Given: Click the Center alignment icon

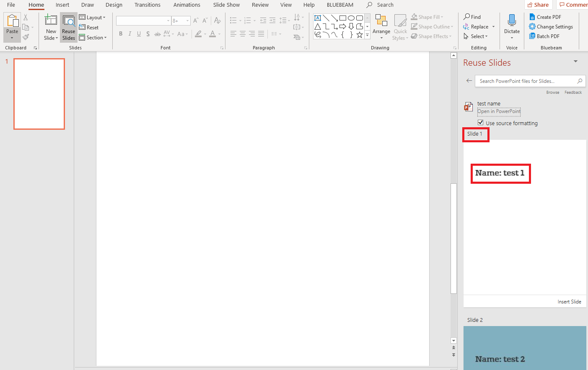Looking at the screenshot, I should 243,34.
